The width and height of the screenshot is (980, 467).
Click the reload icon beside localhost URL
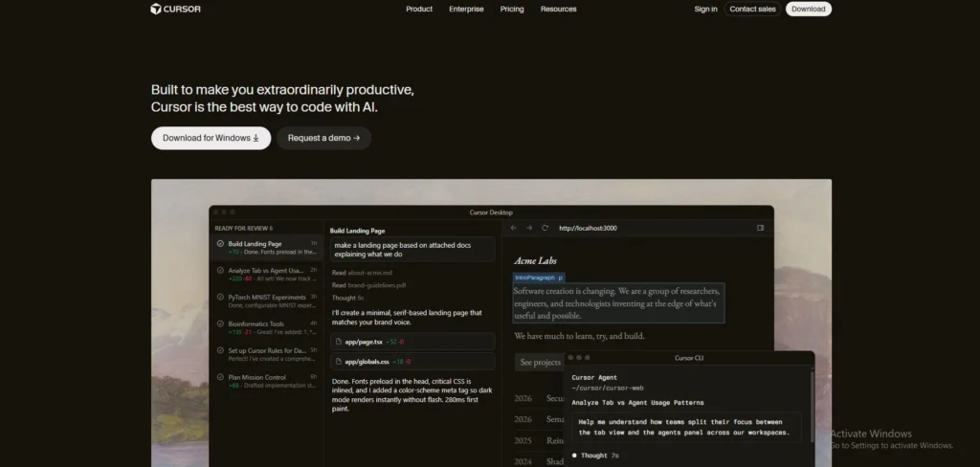pos(545,228)
